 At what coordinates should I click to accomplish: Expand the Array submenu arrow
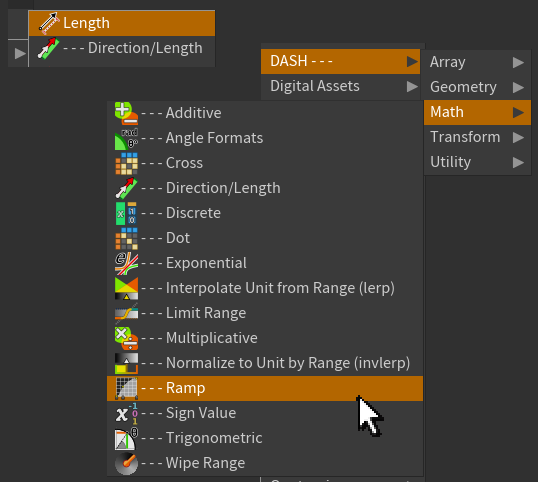click(x=518, y=62)
